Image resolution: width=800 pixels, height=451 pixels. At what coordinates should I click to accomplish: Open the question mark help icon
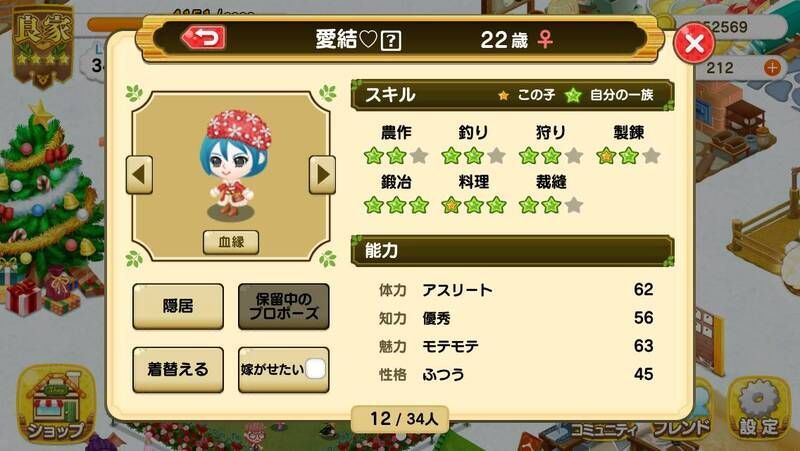pos(391,40)
